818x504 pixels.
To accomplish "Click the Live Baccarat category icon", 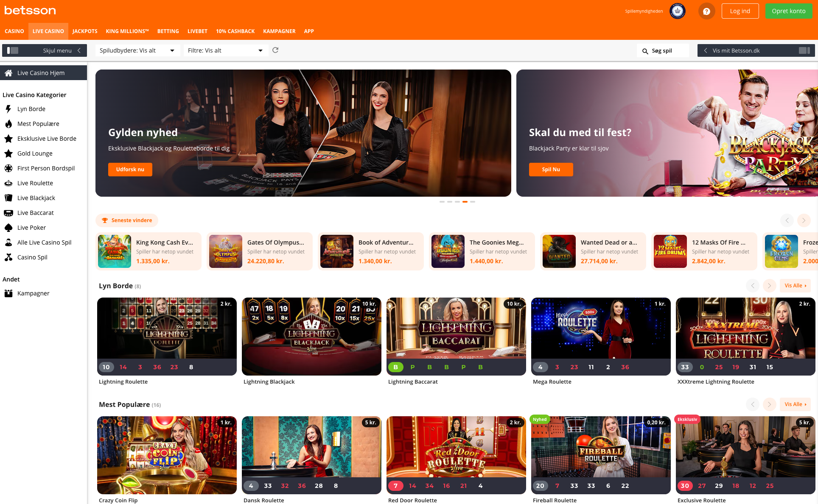I will [8, 213].
